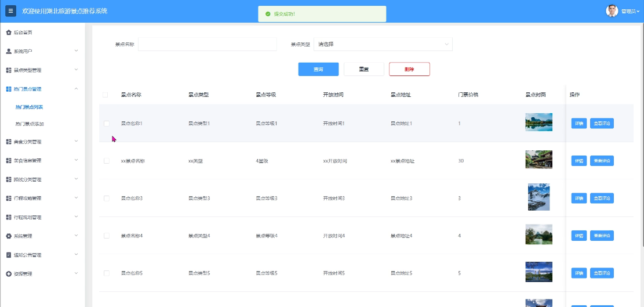Click the grid icon beside 热门景点管理

click(9, 89)
